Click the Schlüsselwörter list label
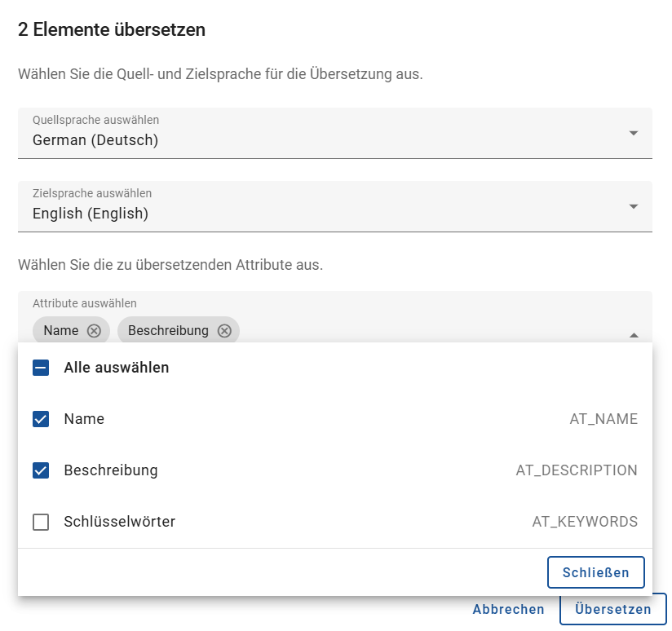This screenshot has width=672, height=631. (120, 522)
